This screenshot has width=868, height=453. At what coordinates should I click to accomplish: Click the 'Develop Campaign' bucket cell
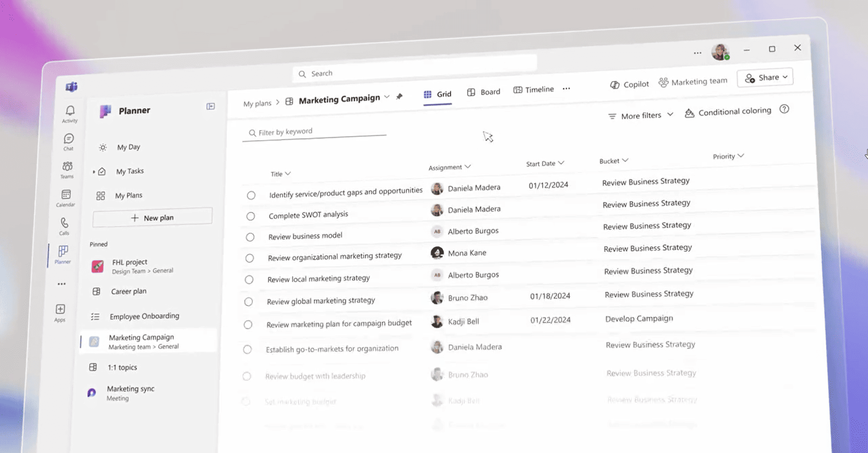click(639, 319)
